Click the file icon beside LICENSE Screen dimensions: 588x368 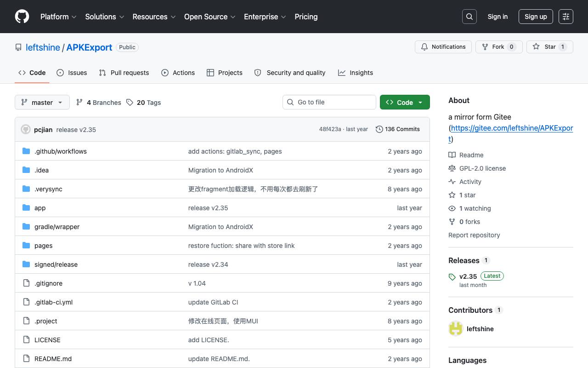pos(26,340)
